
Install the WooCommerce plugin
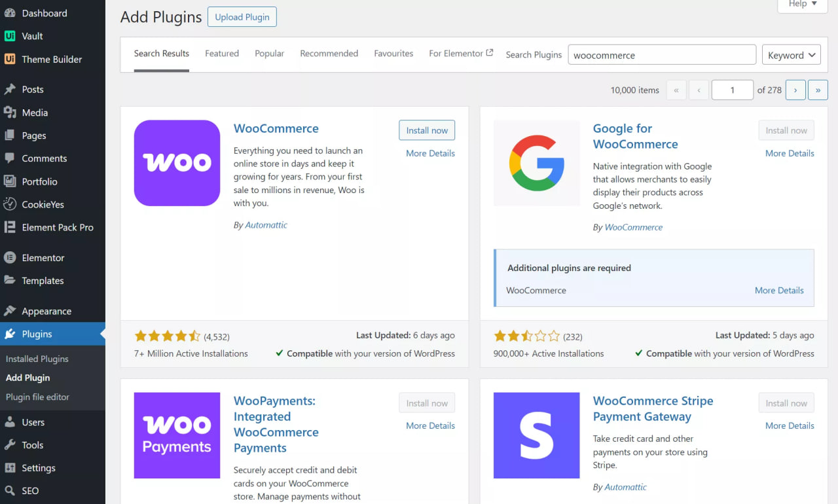pyautogui.click(x=426, y=130)
